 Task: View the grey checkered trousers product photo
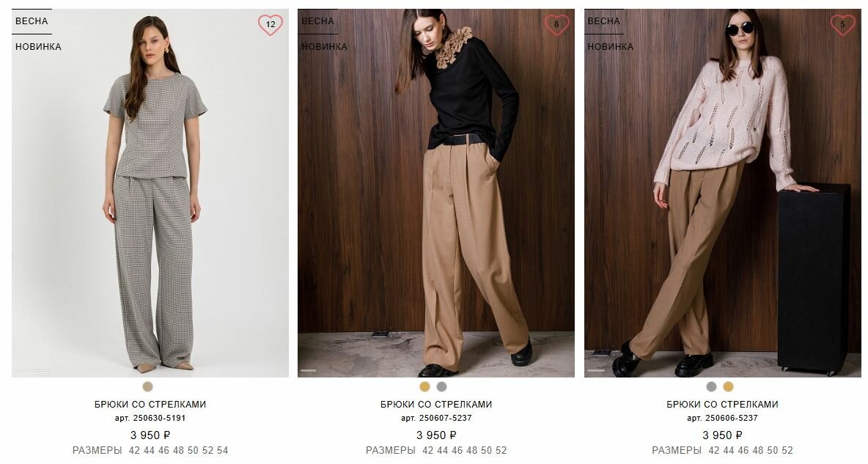pos(150,193)
